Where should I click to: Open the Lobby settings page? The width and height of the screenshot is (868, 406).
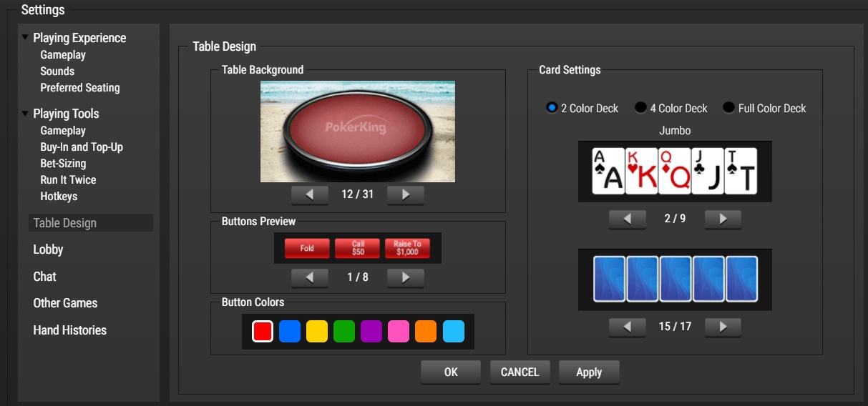(x=48, y=249)
